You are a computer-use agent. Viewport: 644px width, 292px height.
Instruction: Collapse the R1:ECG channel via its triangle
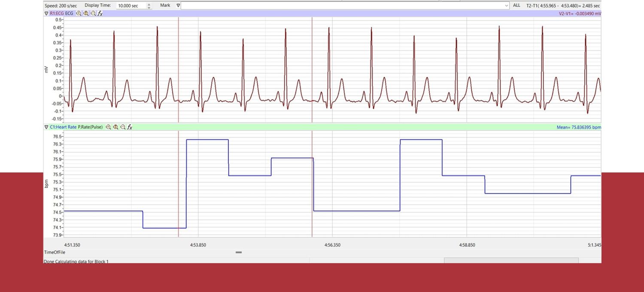[46, 13]
